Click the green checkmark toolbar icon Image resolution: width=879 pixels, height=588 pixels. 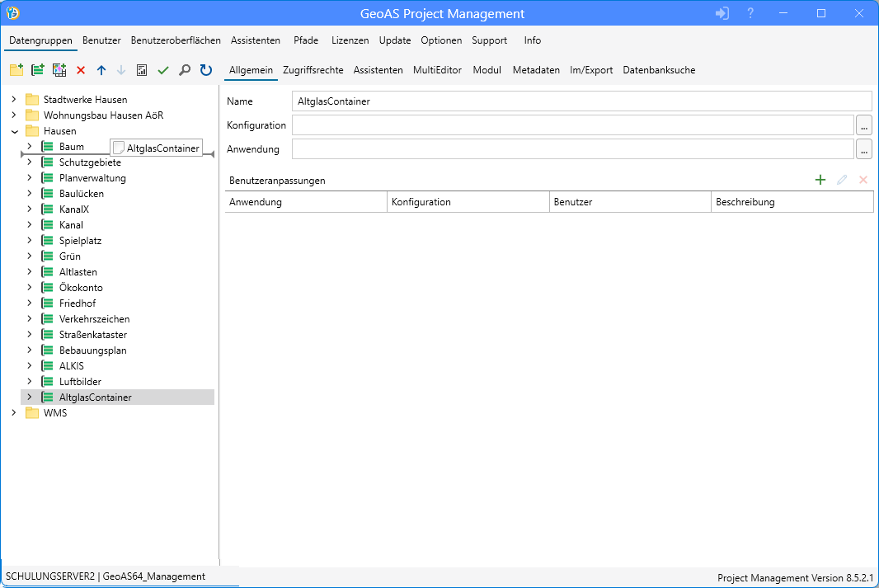pos(163,71)
